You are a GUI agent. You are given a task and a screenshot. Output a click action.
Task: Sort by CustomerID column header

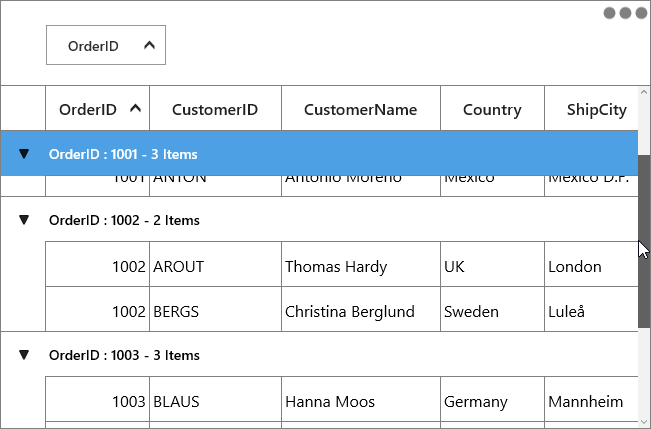pos(215,108)
